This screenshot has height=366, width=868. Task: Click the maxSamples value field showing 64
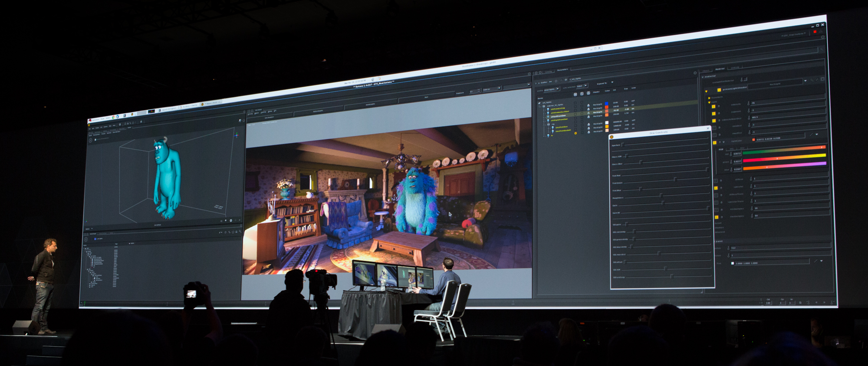792,214
